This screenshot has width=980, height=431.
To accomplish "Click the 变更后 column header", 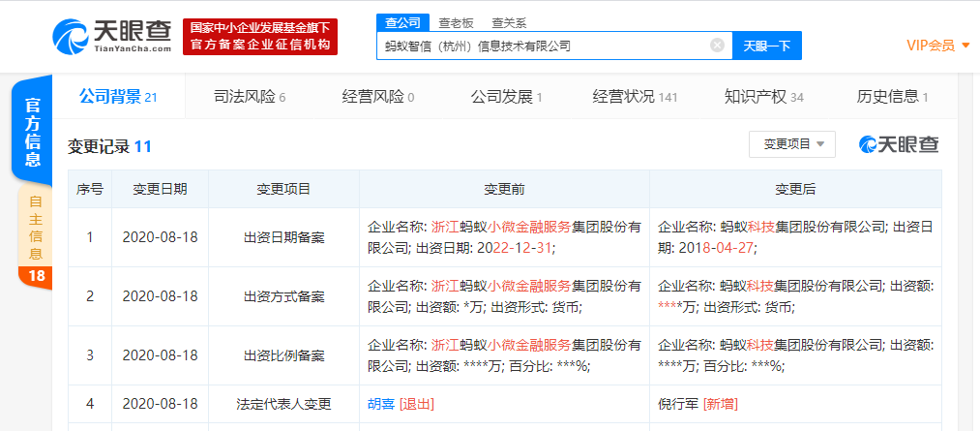I will pos(795,189).
